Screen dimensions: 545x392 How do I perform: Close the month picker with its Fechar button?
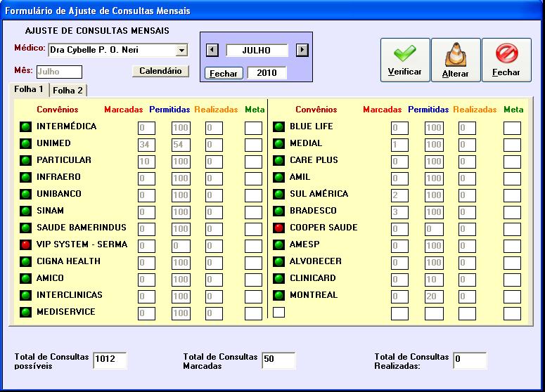[224, 74]
